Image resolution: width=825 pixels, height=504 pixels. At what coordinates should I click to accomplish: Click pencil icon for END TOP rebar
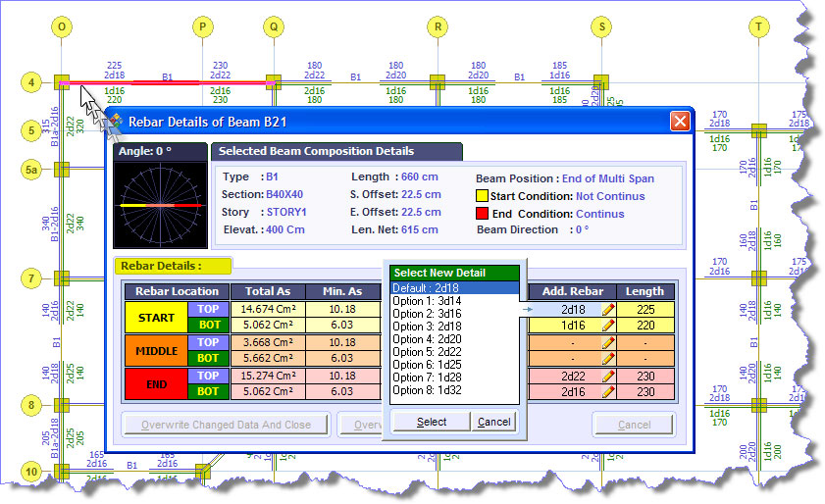click(x=608, y=376)
